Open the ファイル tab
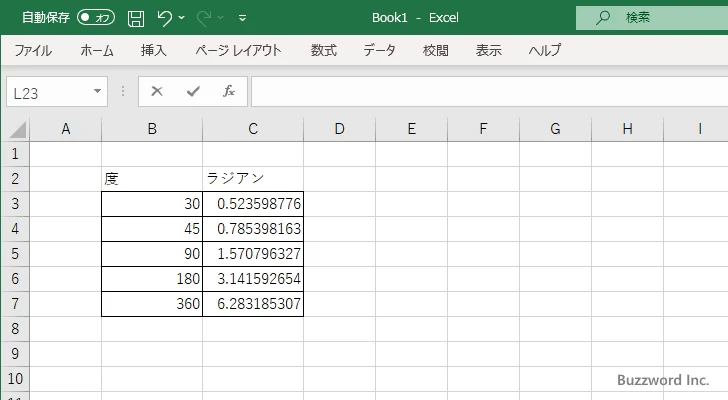Screen dimensions: 728x400 [x=33, y=50]
